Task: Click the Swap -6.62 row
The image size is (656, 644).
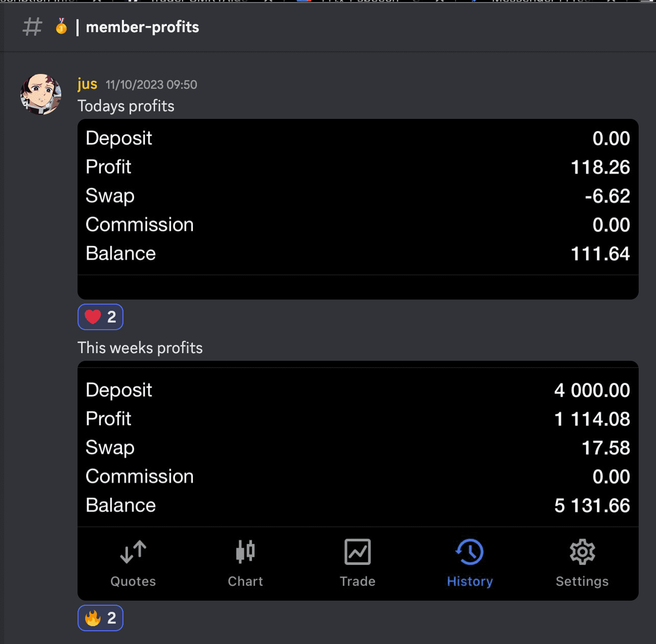Action: 358,196
